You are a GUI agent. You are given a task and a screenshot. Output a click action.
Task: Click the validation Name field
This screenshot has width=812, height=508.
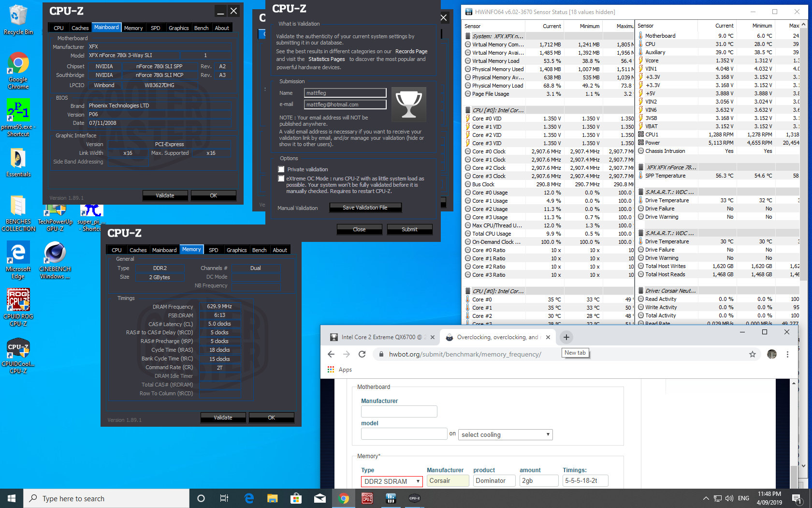[345, 93]
